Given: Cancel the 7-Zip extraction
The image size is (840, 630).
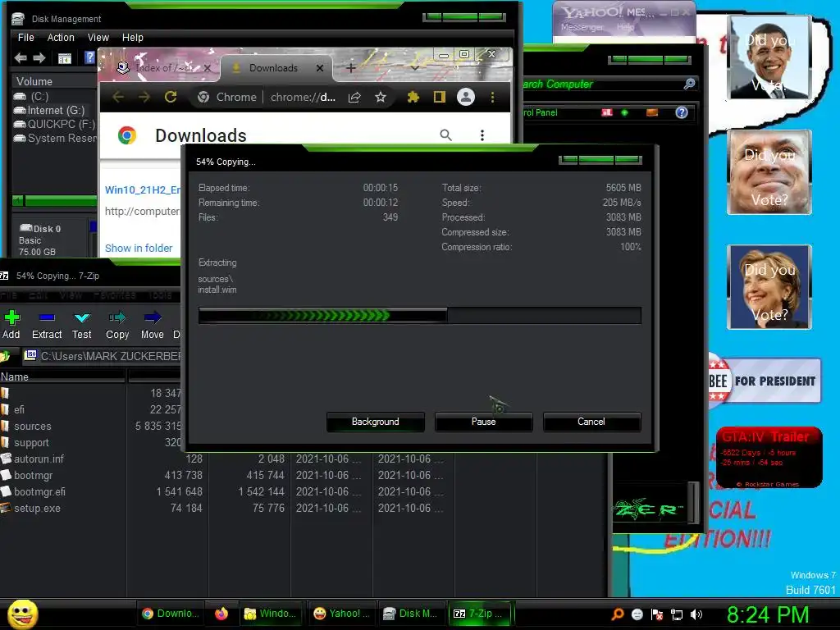Looking at the screenshot, I should point(591,422).
